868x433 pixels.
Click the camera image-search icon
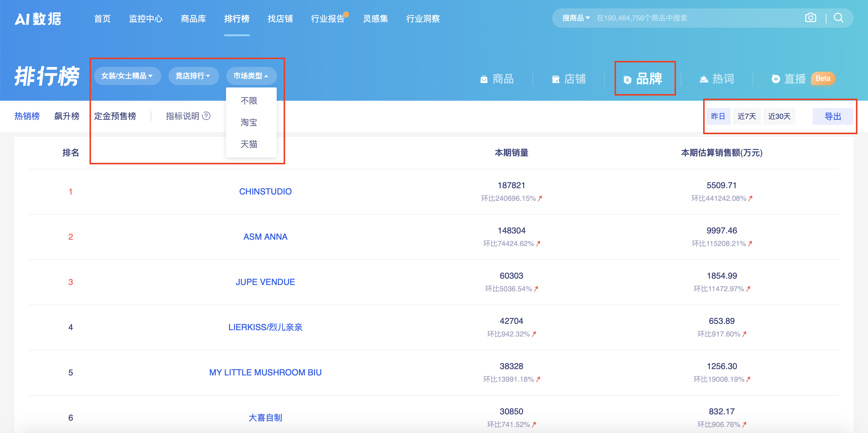pos(810,18)
